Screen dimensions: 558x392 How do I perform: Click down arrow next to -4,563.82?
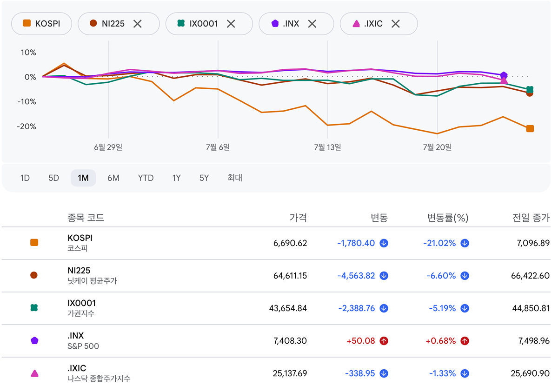coord(384,276)
